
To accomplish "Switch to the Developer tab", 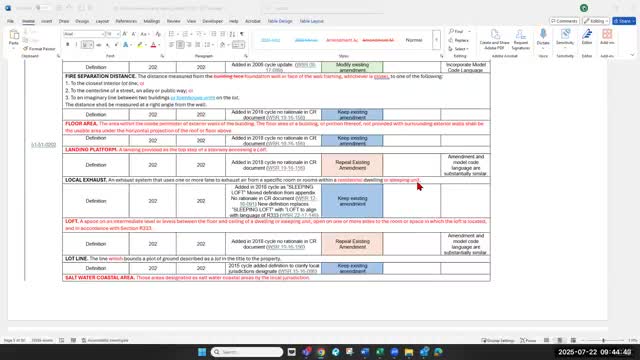I will 213,21.
